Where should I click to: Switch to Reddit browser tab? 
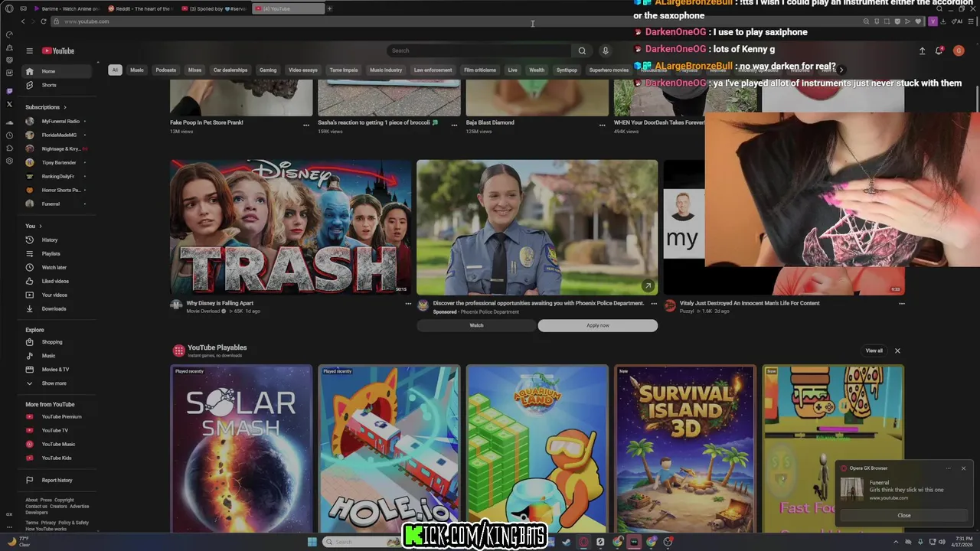point(140,8)
